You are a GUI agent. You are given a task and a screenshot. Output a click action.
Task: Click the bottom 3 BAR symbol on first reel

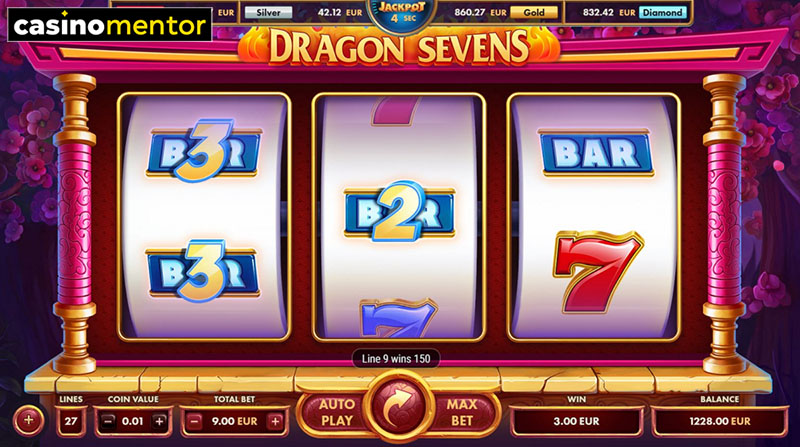coord(203,271)
